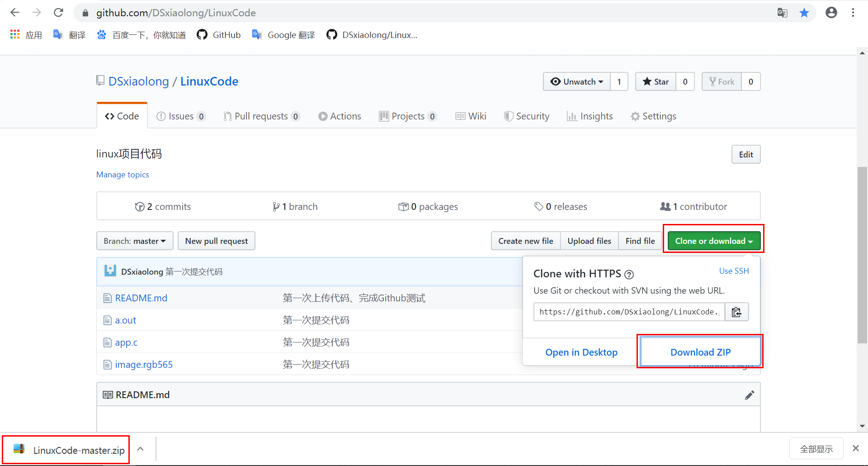Click New pull request button

coord(217,241)
